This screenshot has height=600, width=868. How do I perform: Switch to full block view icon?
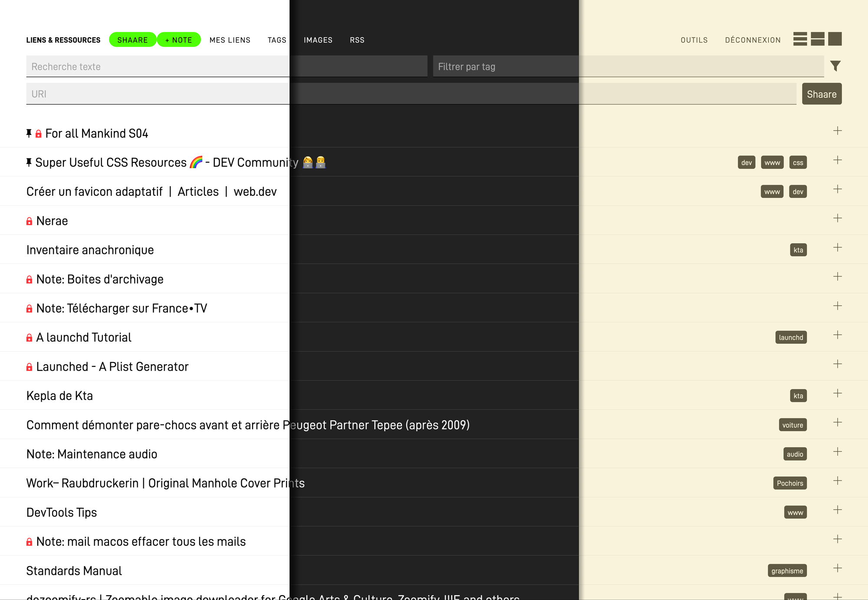click(835, 39)
